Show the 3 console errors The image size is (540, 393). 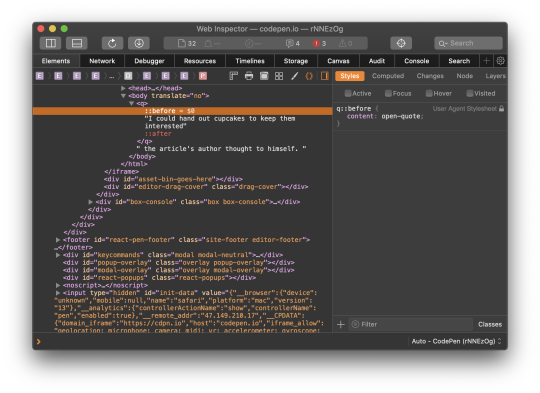(319, 43)
